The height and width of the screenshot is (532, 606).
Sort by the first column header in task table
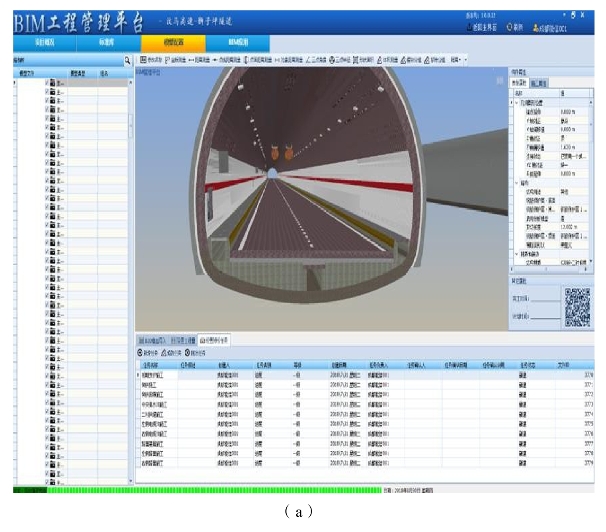pos(158,365)
